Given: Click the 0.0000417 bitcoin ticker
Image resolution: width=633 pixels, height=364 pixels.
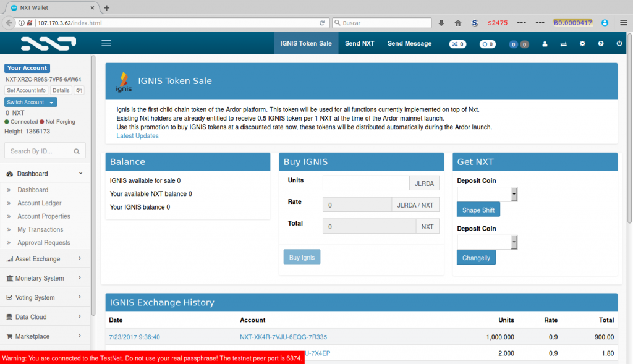Looking at the screenshot, I should 573,23.
